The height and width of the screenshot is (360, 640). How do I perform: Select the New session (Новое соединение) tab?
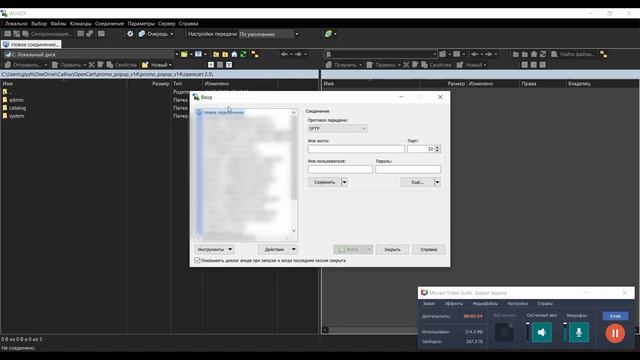pos(31,44)
